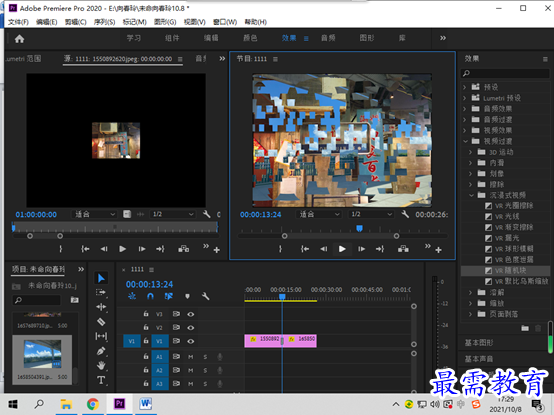Open Source monitor button editor plus

(217, 250)
